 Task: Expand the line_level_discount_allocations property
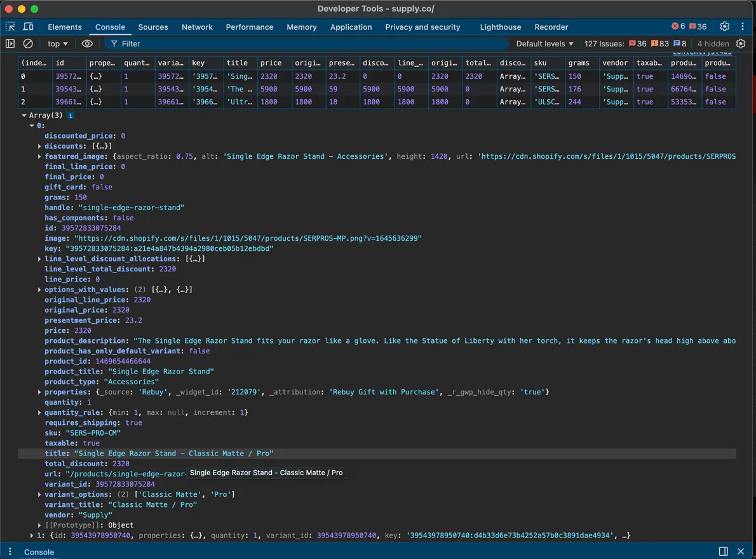[39, 259]
